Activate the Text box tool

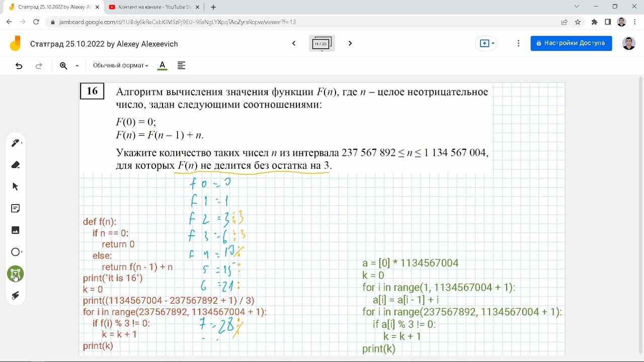16,274
